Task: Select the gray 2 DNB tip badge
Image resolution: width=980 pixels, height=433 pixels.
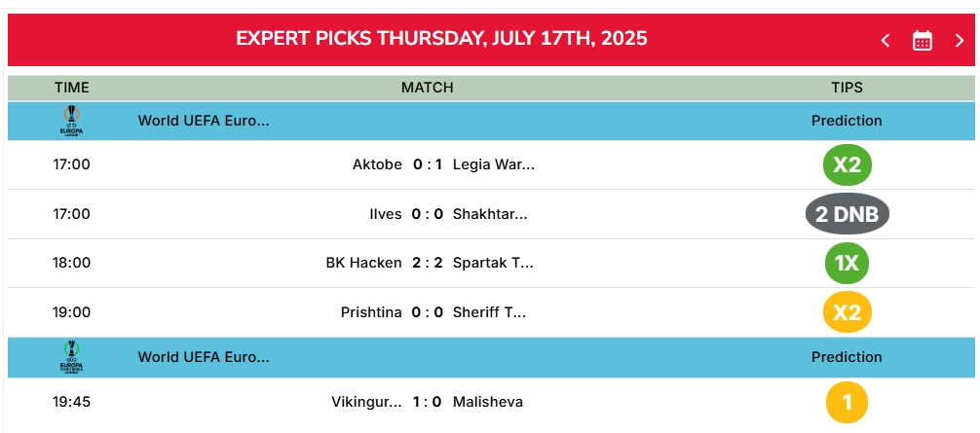Action: click(x=847, y=214)
